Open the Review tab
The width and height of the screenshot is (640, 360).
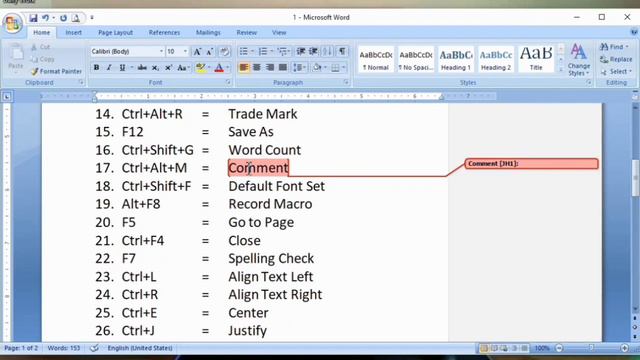[247, 32]
